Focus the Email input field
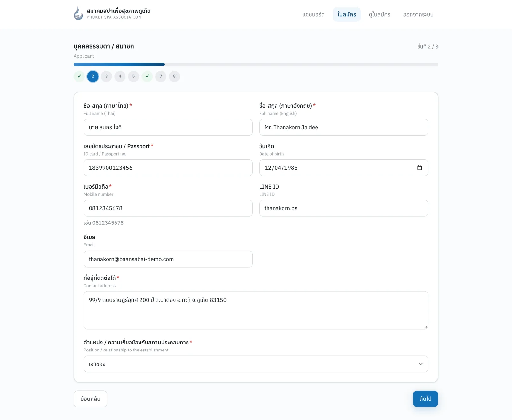Viewport: 512px width, 420px height. 168,259
